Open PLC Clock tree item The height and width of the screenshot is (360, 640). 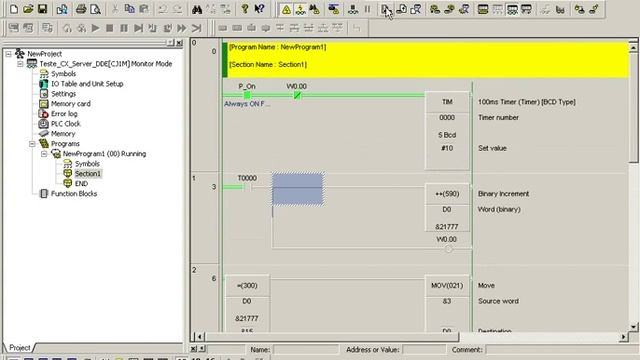(65, 124)
